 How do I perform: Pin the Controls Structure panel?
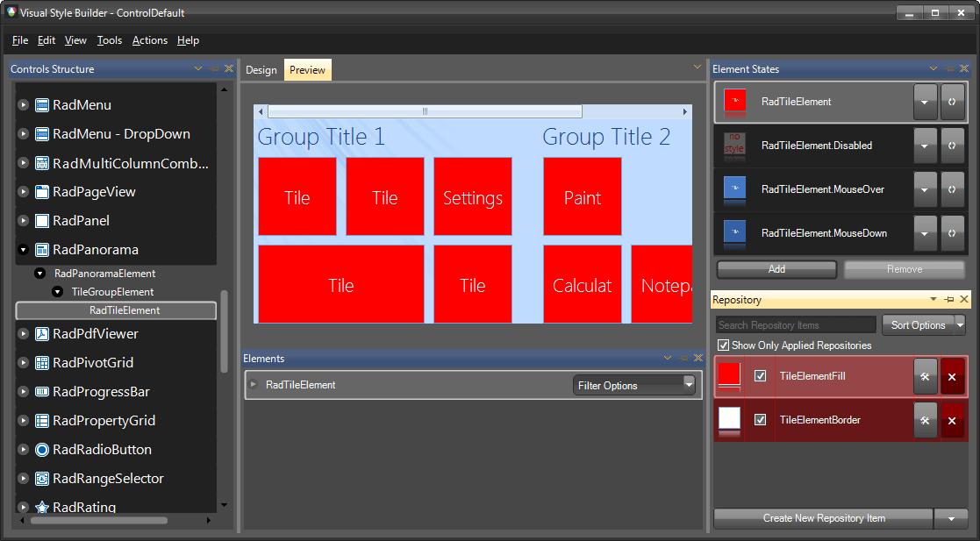[213, 68]
